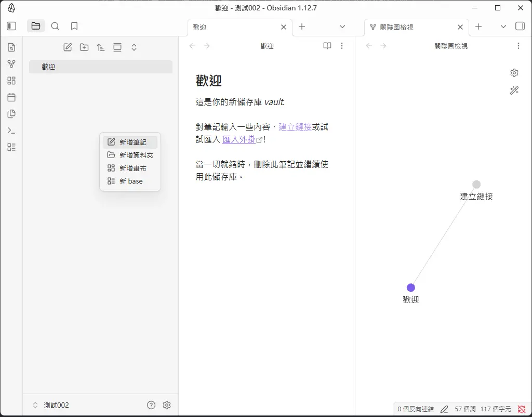Switch note to reading view
The width and height of the screenshot is (532, 417).
click(327, 46)
